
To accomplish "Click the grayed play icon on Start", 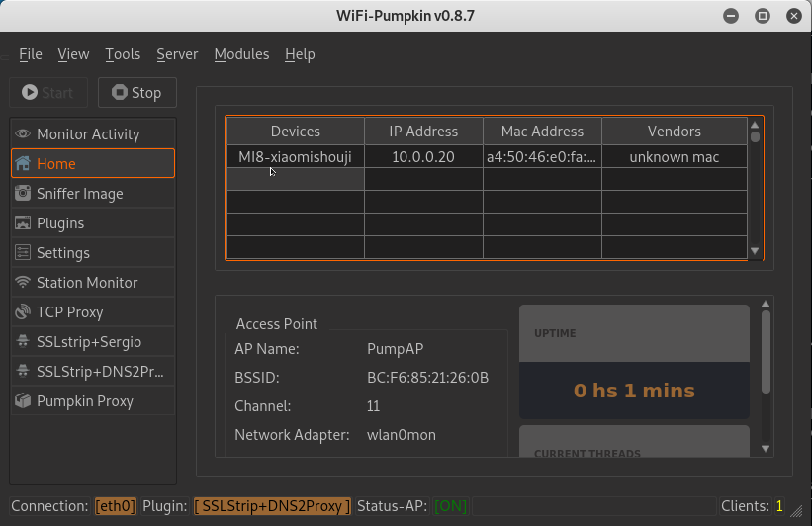I will tap(30, 92).
